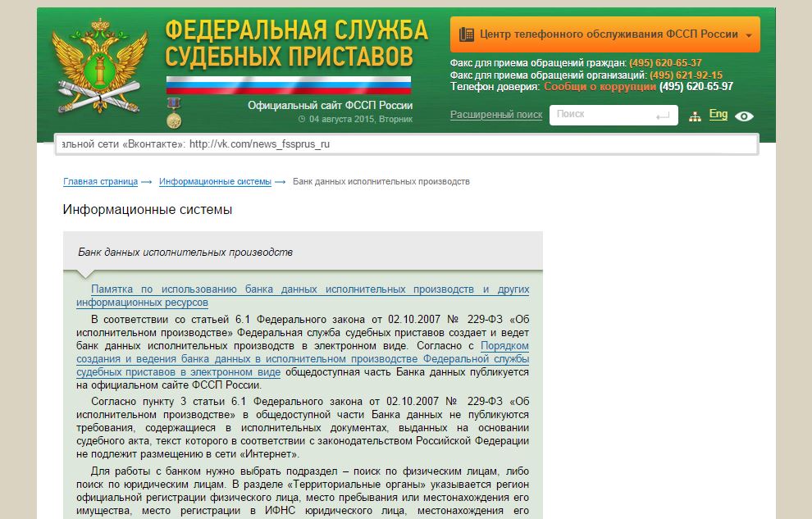This screenshot has width=812, height=519.
Task: Open the sitemap icon next to search
Action: click(x=695, y=116)
